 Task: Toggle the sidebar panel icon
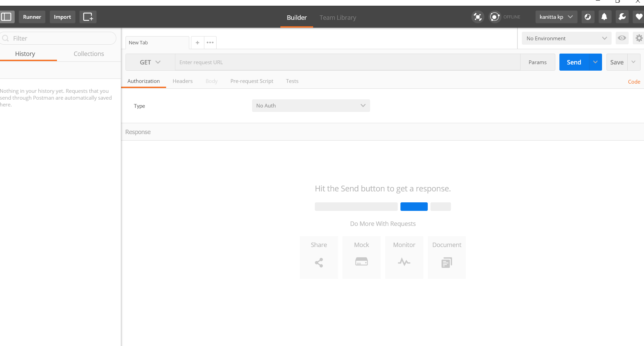pos(6,17)
